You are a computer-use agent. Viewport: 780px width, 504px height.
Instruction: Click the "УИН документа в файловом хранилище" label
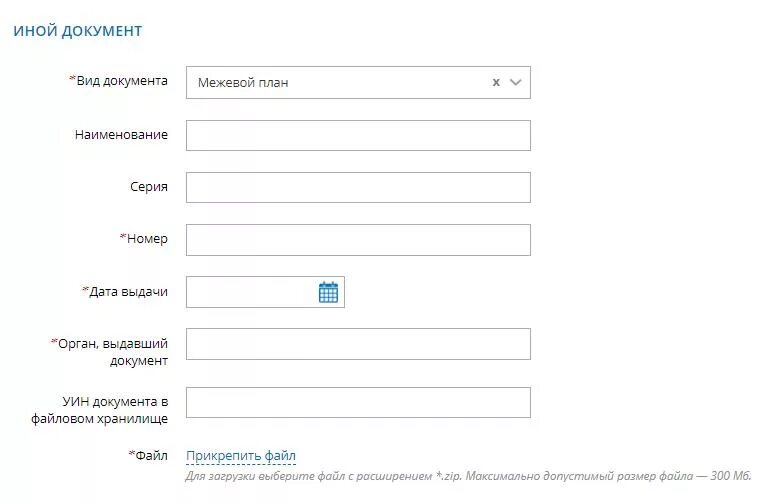pos(99,410)
